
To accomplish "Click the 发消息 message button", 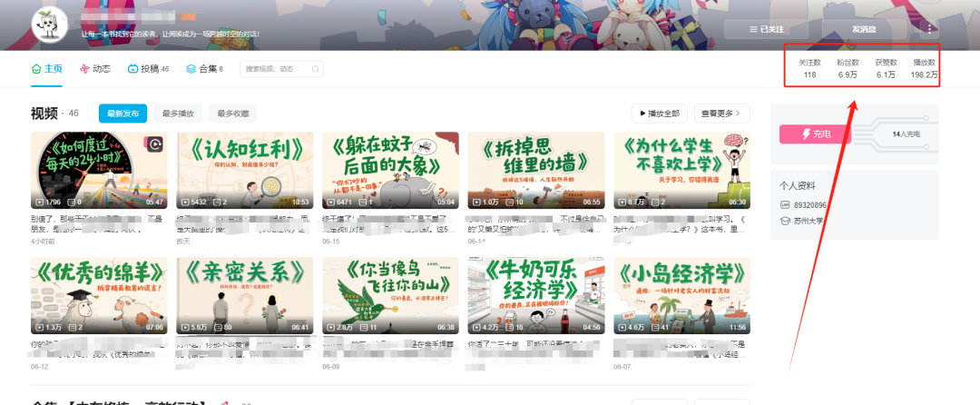I will (864, 29).
